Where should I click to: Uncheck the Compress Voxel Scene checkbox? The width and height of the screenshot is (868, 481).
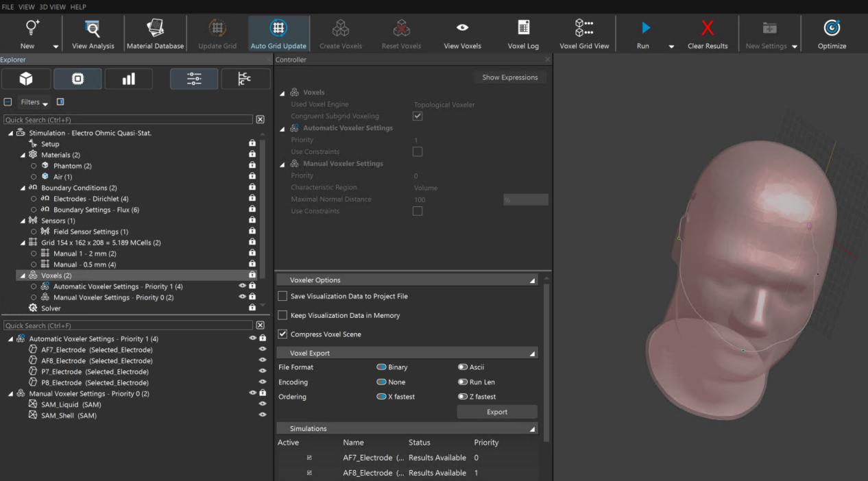282,334
